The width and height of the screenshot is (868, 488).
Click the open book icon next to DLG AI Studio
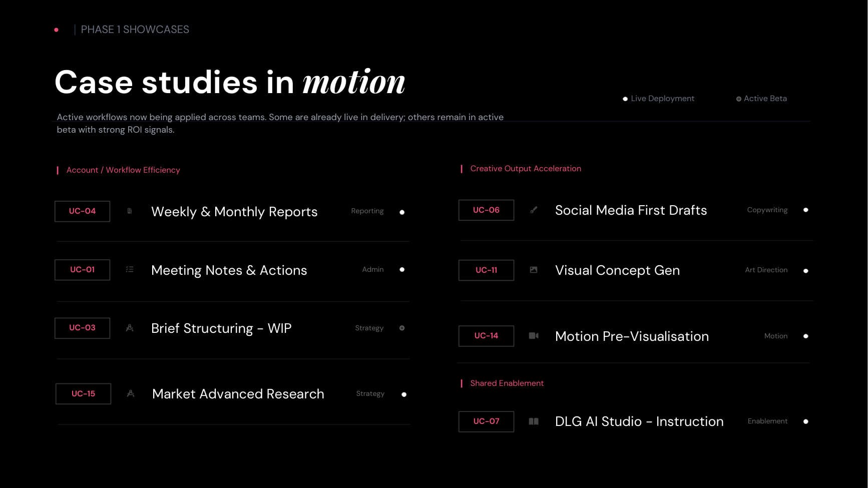pos(534,421)
